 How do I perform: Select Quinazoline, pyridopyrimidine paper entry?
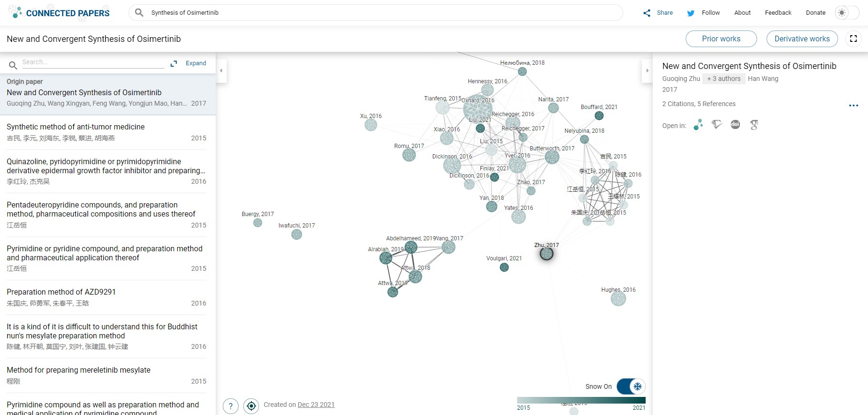pyautogui.click(x=108, y=171)
